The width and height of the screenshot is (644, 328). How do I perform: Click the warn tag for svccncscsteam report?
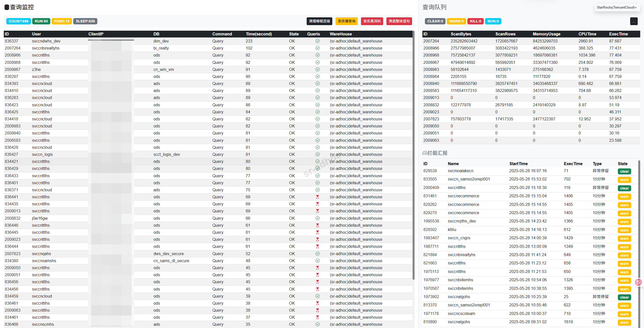click(624, 314)
